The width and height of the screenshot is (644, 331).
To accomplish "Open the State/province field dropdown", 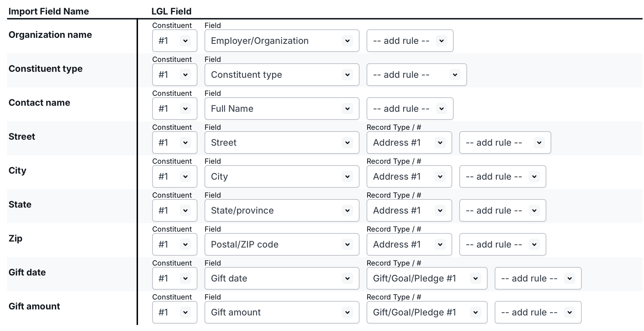I will pyautogui.click(x=282, y=210).
